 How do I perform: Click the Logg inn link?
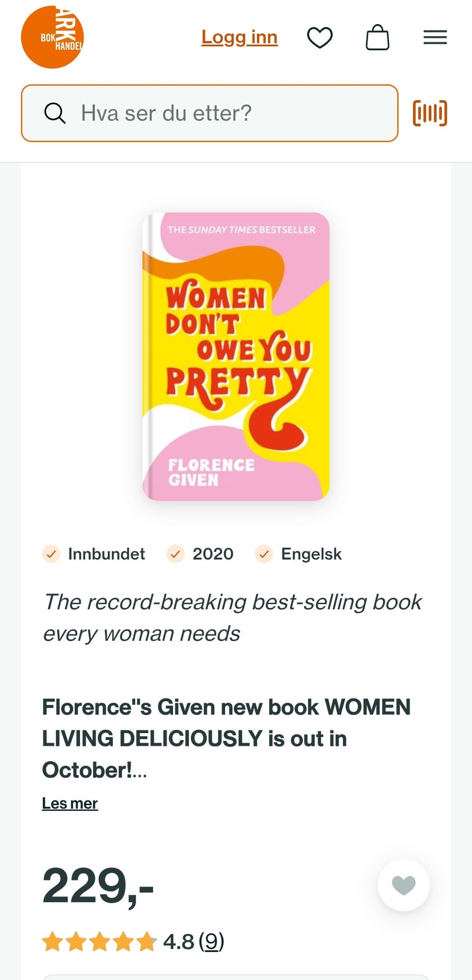click(x=239, y=37)
